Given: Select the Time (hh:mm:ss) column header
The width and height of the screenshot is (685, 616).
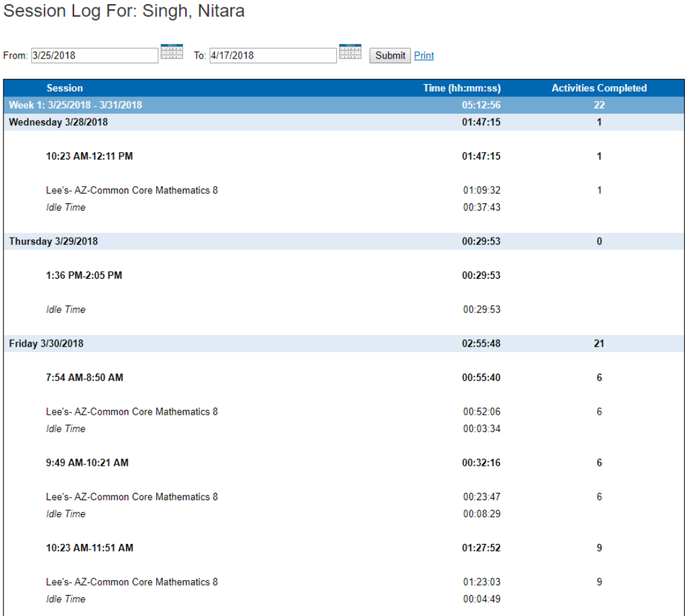Looking at the screenshot, I should pyautogui.click(x=462, y=88).
